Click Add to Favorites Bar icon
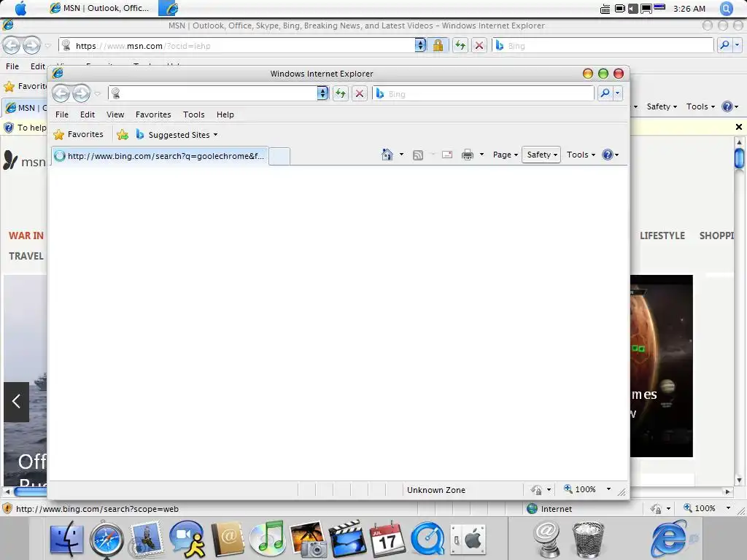Image resolution: width=747 pixels, height=560 pixels. pos(123,135)
